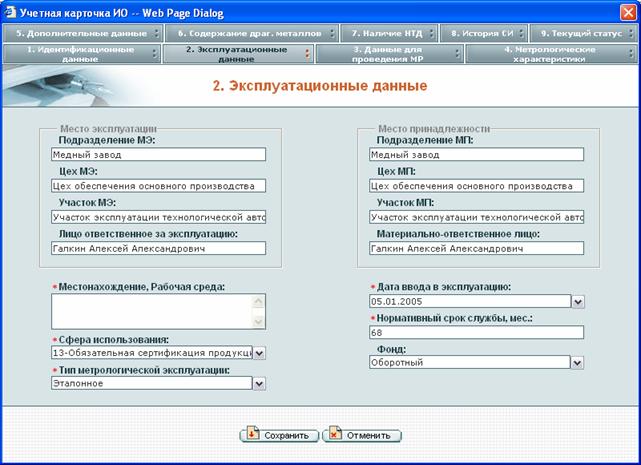Click scroll-down arrow in Местонахождение text area
641x465 pixels.
click(258, 321)
